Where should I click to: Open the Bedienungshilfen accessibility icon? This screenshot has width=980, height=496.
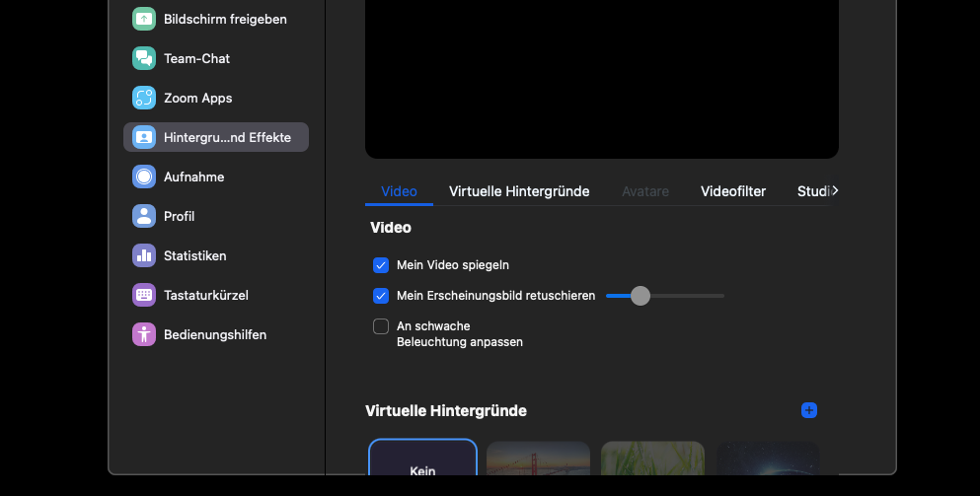tap(144, 334)
